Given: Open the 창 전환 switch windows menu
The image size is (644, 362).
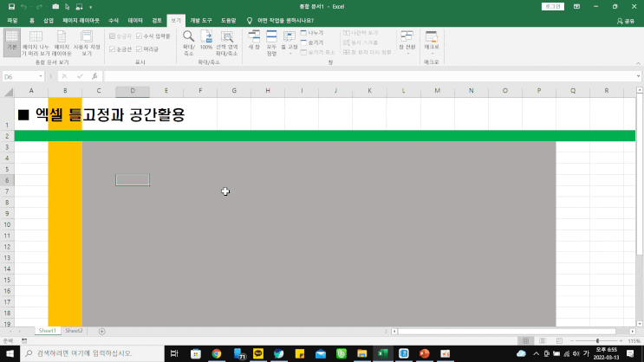Looking at the screenshot, I should (407, 42).
